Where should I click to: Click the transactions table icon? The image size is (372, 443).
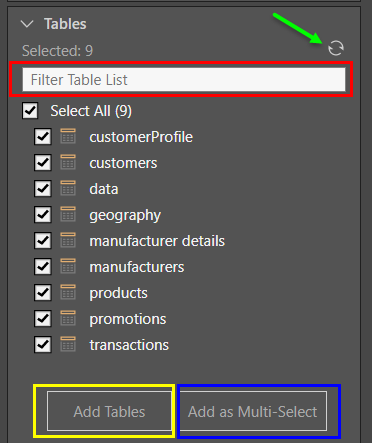click(68, 344)
